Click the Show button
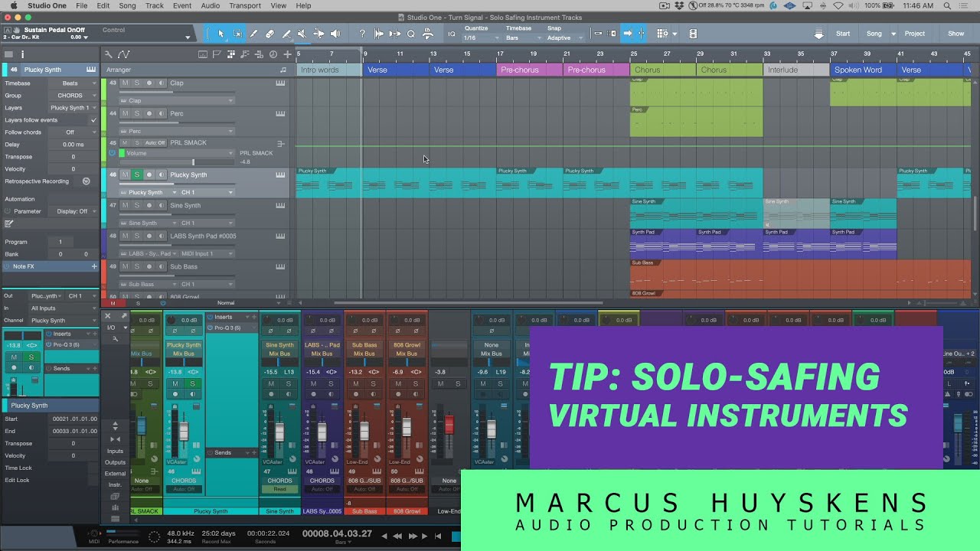This screenshot has height=551, width=980. click(x=956, y=34)
